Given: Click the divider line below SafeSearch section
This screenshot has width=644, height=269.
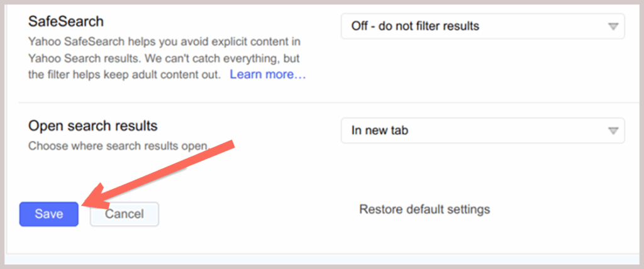Looking at the screenshot, I should pos(322,102).
